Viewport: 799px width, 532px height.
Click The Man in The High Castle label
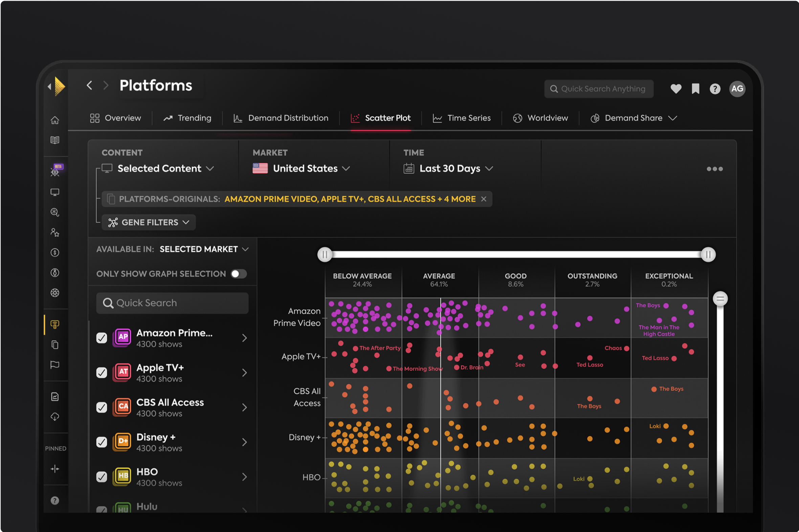click(x=659, y=330)
